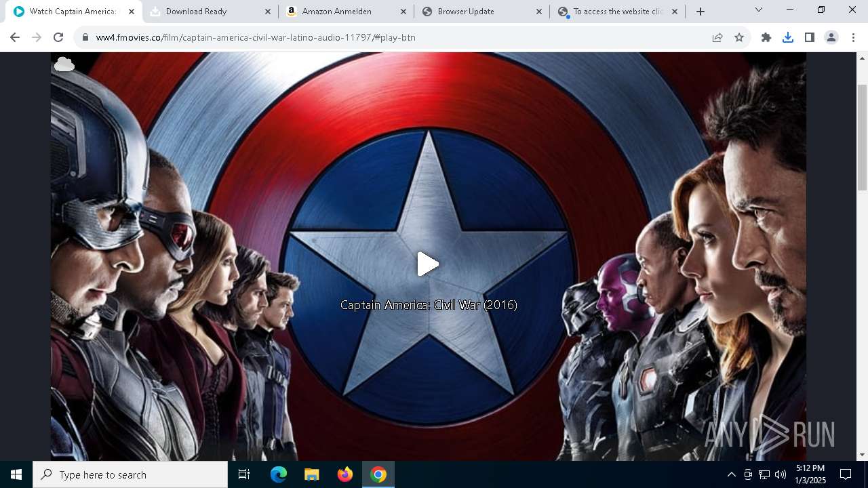Launch Firefox from taskbar
Screen dimensions: 868x488
pyautogui.click(x=345, y=474)
